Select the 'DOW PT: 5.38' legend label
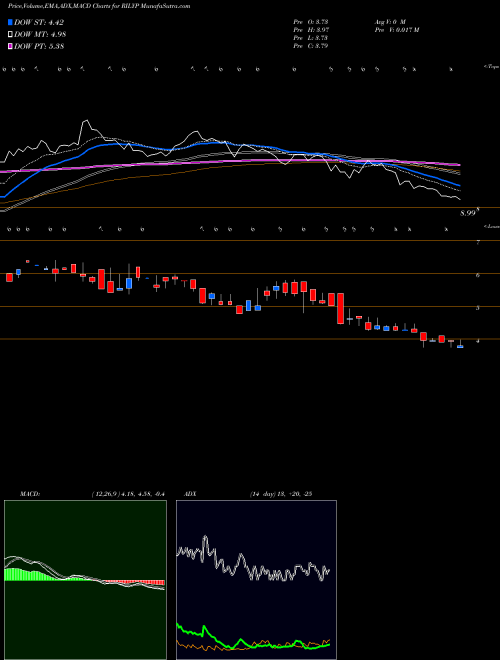 (x=39, y=47)
